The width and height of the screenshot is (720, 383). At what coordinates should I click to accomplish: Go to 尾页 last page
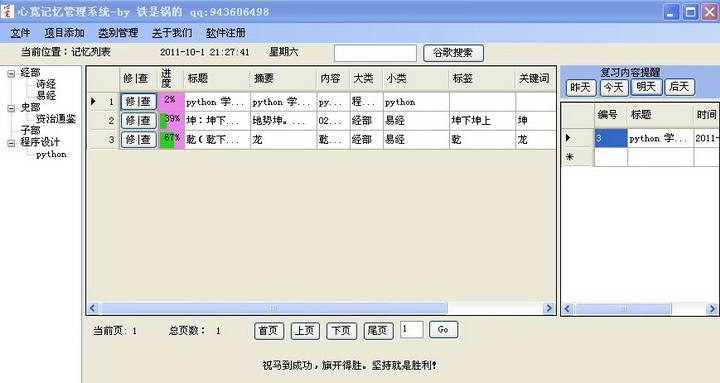click(378, 331)
